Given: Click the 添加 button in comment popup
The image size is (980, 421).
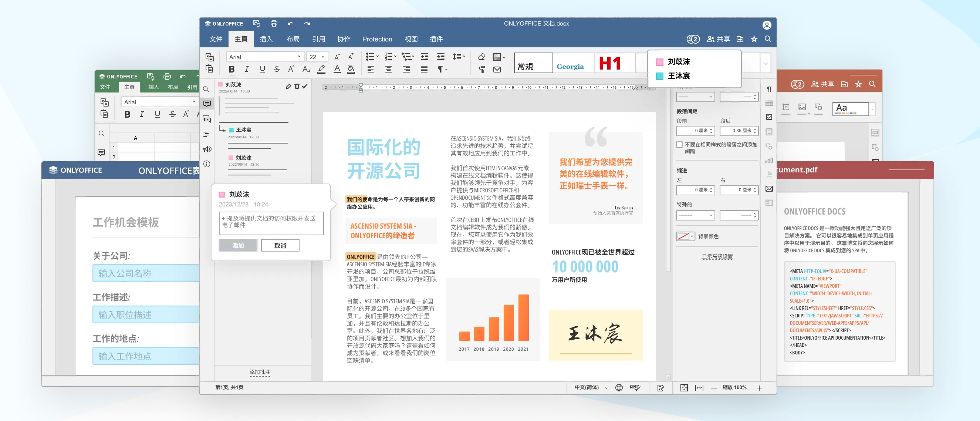Looking at the screenshot, I should click(238, 246).
